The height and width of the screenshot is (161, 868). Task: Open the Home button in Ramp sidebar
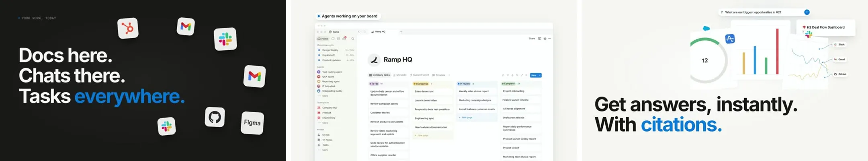[x=323, y=39]
